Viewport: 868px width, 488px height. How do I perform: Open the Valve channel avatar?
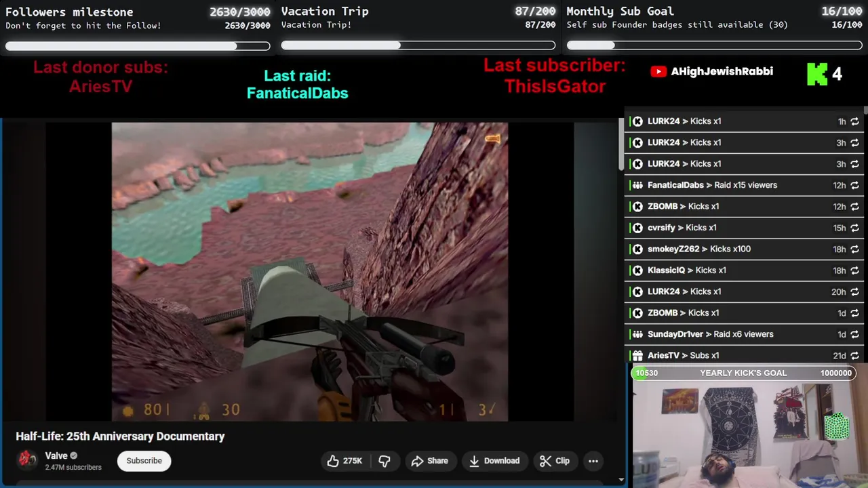[28, 460]
